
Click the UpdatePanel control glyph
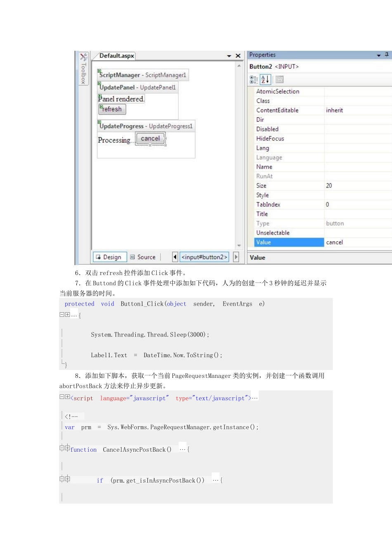99,83
